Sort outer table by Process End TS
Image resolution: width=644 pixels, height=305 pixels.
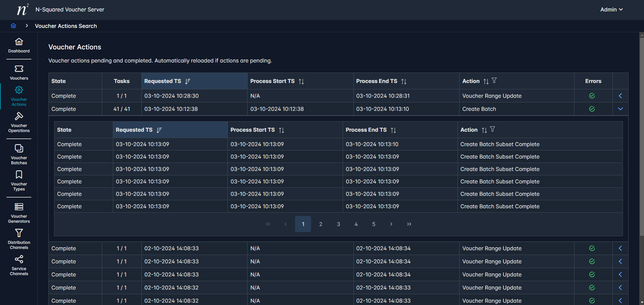[x=404, y=81]
